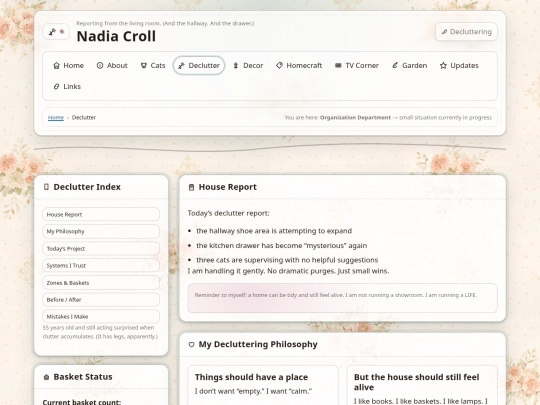Open the Home navigation item
Image resolution: width=540 pixels, height=405 pixels.
coord(69,65)
